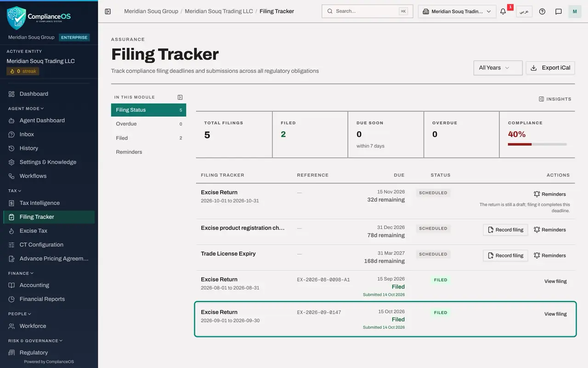Screen dimensions: 588x368
Task: Open Settings & Knowledge
Action: click(x=49, y=162)
